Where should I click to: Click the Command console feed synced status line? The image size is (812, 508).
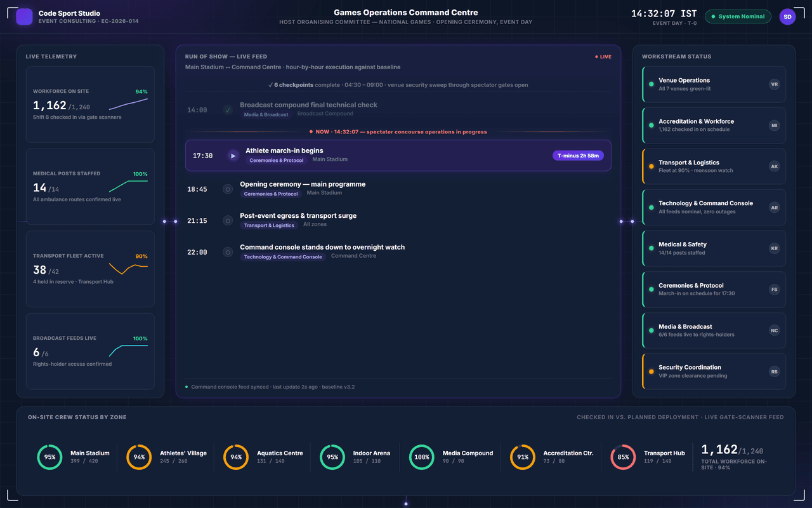click(x=270, y=387)
